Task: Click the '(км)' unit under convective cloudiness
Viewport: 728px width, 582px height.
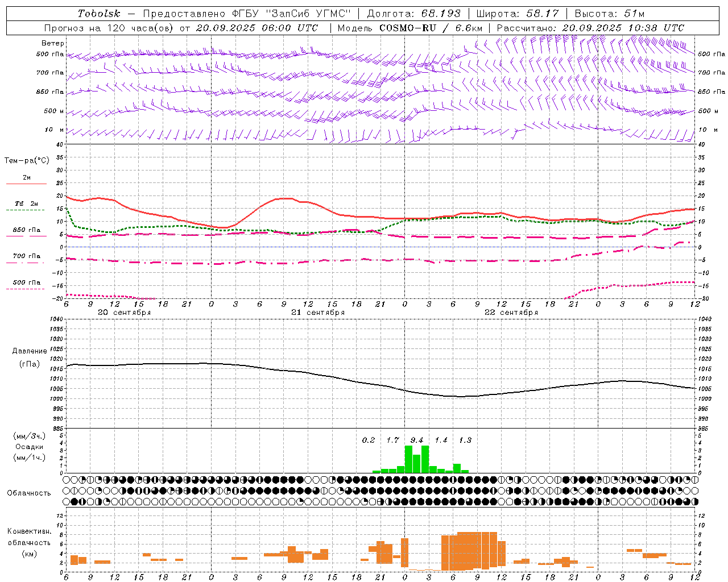Action: [29, 553]
